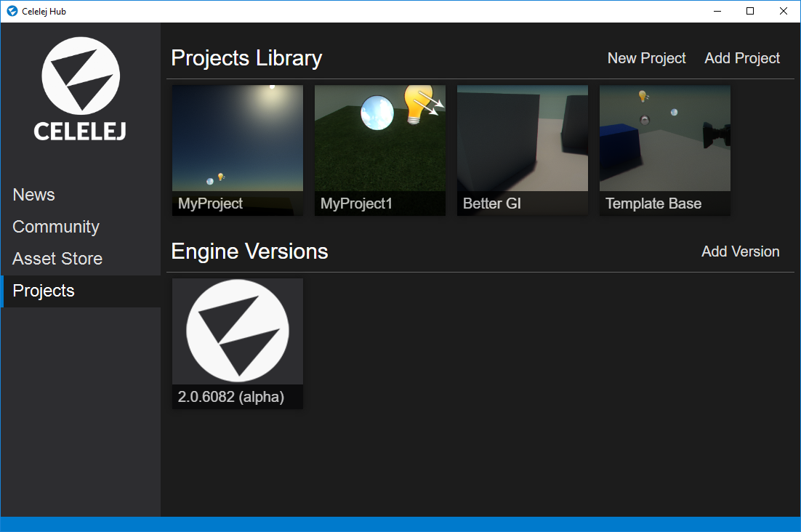801x532 pixels.
Task: Switch to the News section
Action: tap(33, 194)
